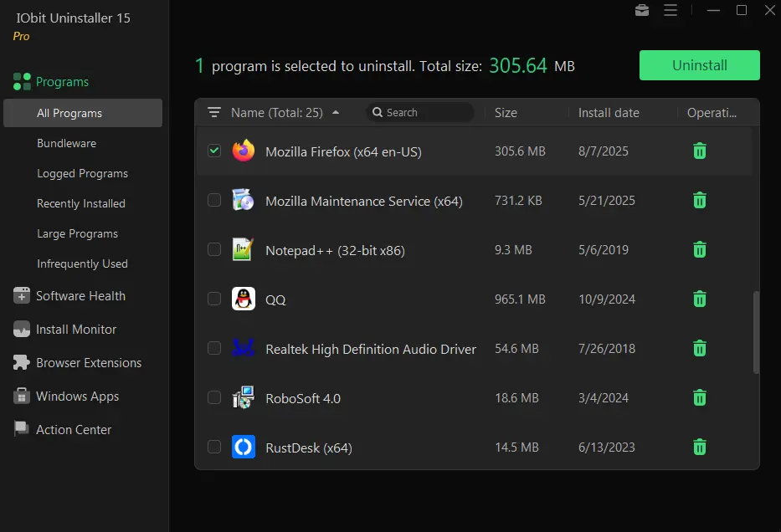Click Name (Total: 25) header
The image size is (781, 532).
(x=277, y=113)
